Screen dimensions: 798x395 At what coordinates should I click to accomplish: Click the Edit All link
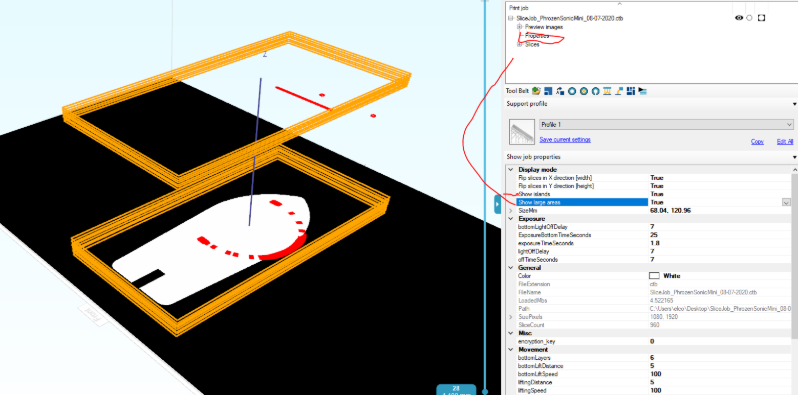coord(785,142)
